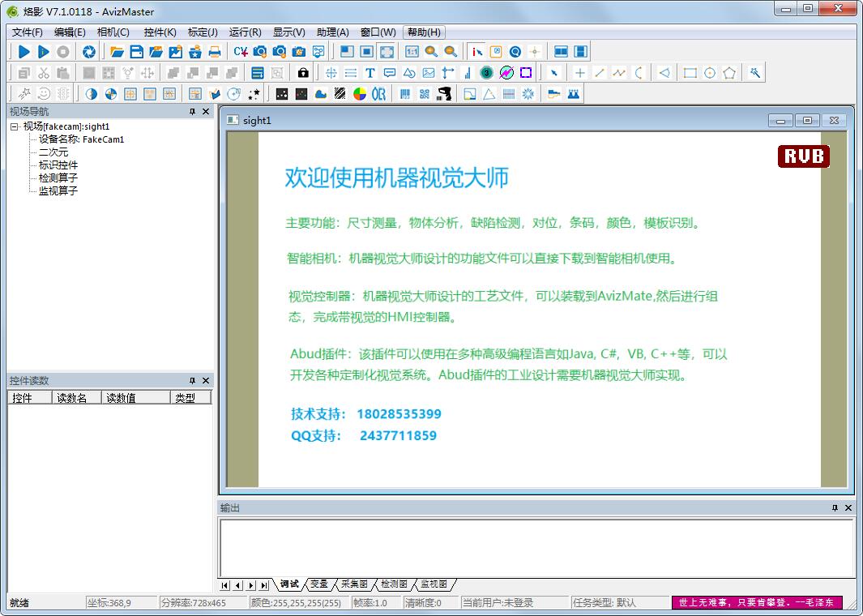Click the handheld barcode scanner icon

[x=444, y=94]
